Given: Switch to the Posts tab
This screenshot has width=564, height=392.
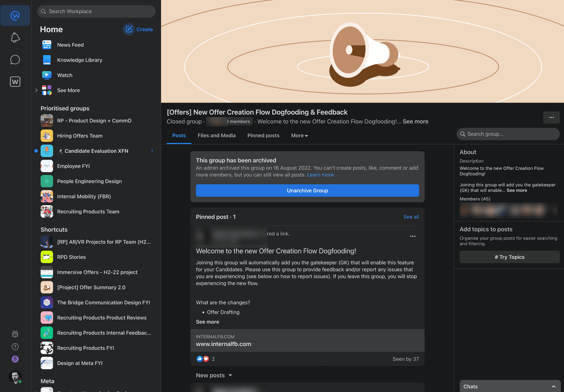Looking at the screenshot, I should pos(179,135).
